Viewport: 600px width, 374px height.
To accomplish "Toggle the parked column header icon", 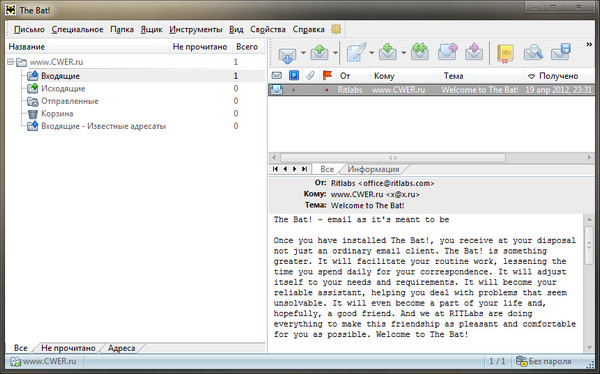I will pyautogui.click(x=293, y=76).
